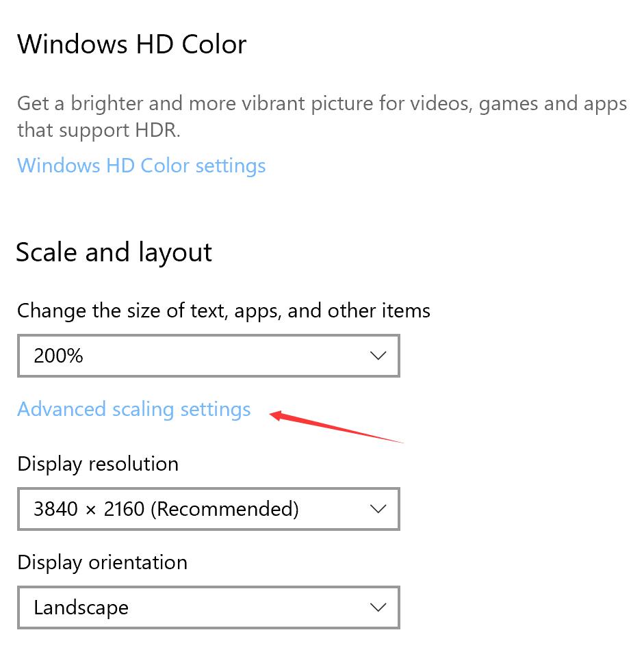Expand the 200% scale dropdown chevron
The width and height of the screenshot is (644, 667).
click(378, 355)
